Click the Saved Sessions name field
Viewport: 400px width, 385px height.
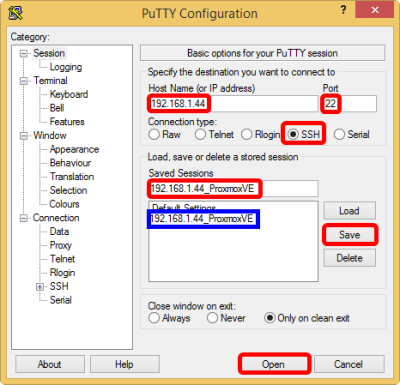tap(233, 189)
